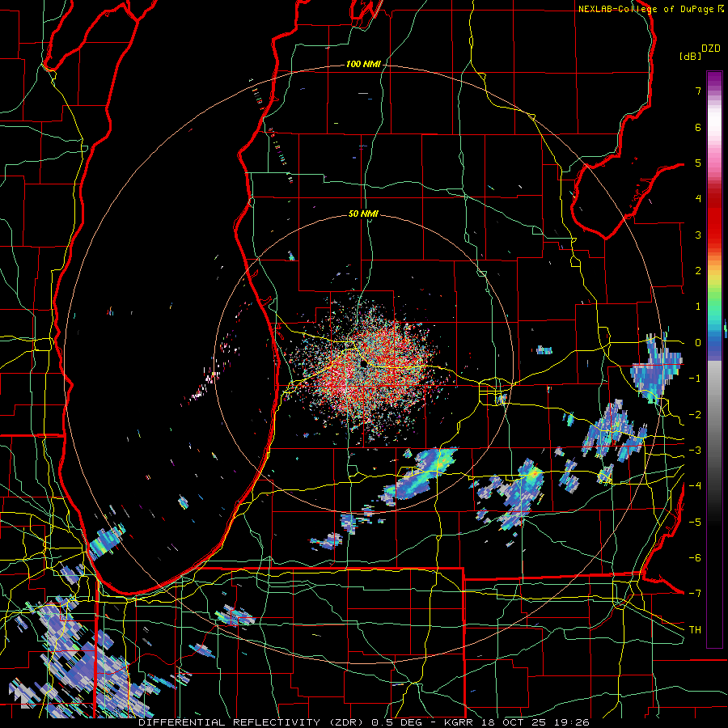Click the 100 NMI range ring label
Screen dimensions: 728x728
(x=363, y=64)
